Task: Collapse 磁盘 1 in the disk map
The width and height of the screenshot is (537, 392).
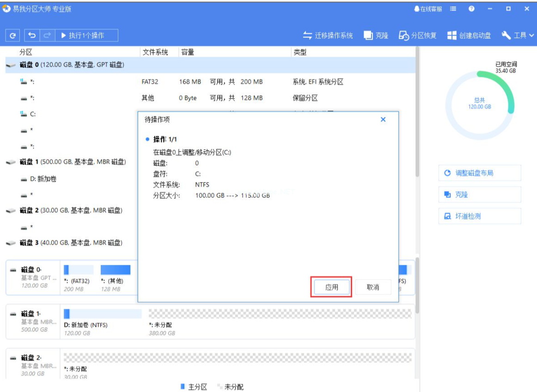Action: (x=12, y=314)
